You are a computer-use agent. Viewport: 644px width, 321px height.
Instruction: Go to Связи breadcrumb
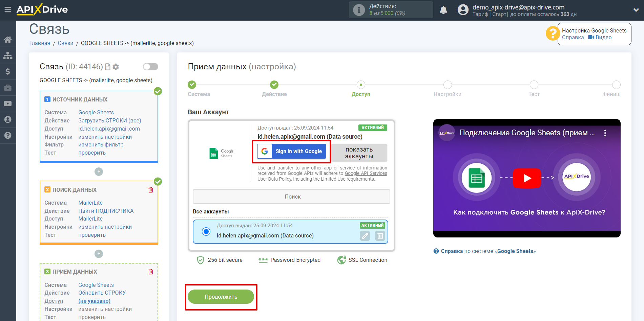tap(65, 43)
